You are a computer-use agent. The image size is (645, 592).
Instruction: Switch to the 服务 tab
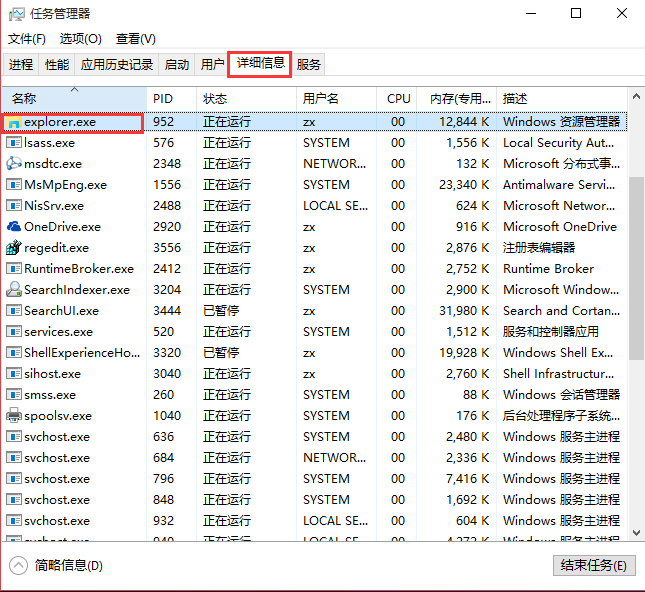coord(309,65)
